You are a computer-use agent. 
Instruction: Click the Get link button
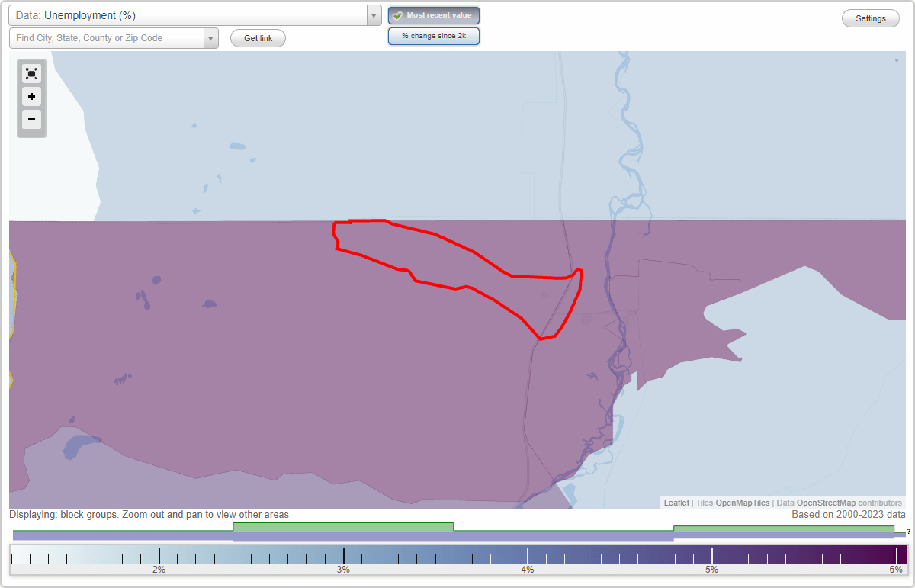258,38
